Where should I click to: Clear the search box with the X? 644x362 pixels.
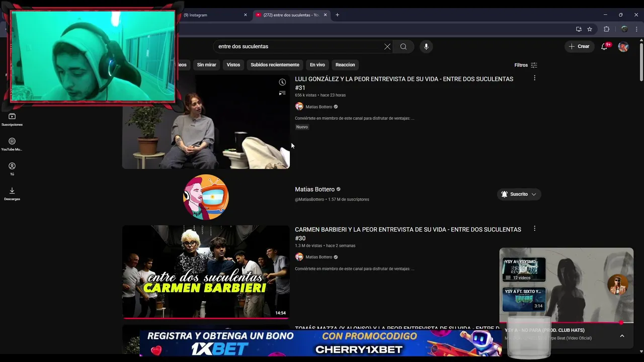387,46
